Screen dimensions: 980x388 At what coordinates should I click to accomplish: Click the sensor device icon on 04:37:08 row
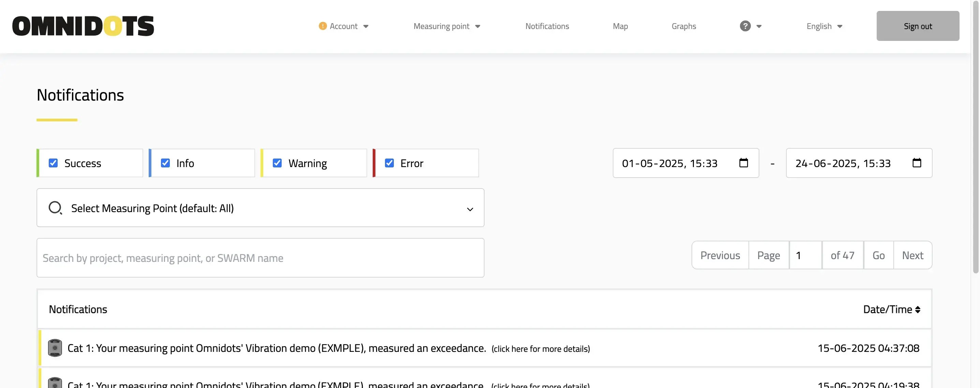(55, 348)
